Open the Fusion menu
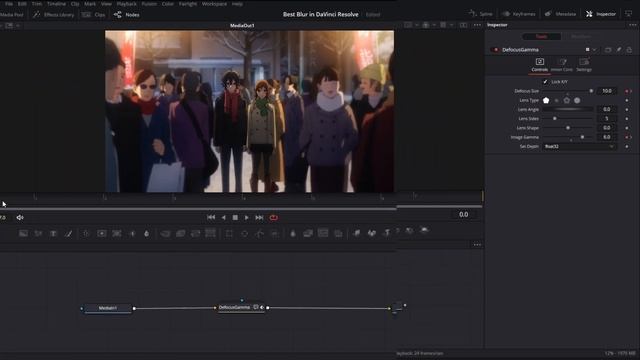The height and width of the screenshot is (360, 640). (149, 4)
